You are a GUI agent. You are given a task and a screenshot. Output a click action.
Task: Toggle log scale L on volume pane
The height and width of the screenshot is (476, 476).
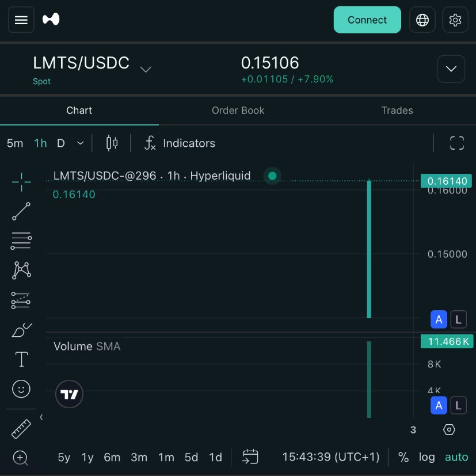click(x=458, y=405)
